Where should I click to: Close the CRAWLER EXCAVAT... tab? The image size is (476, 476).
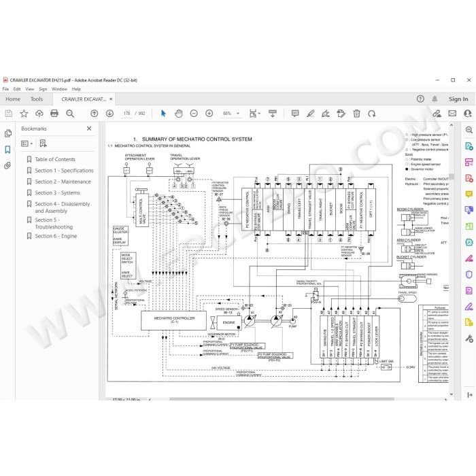click(x=111, y=99)
